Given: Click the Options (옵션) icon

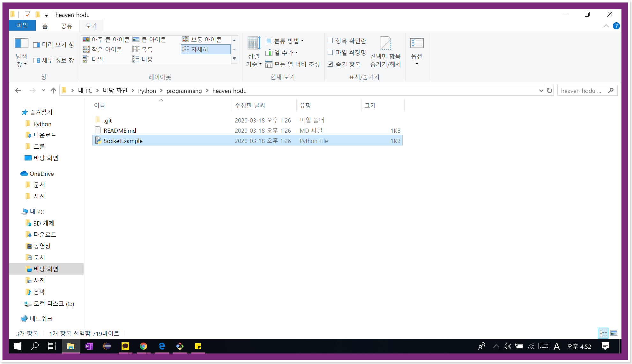Looking at the screenshot, I should pos(417,44).
